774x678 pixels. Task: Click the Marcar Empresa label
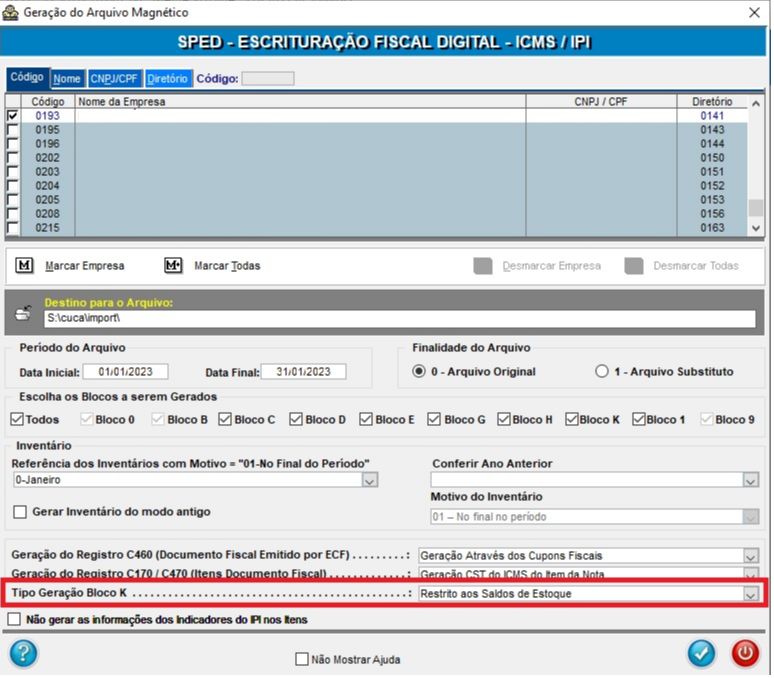(x=85, y=265)
